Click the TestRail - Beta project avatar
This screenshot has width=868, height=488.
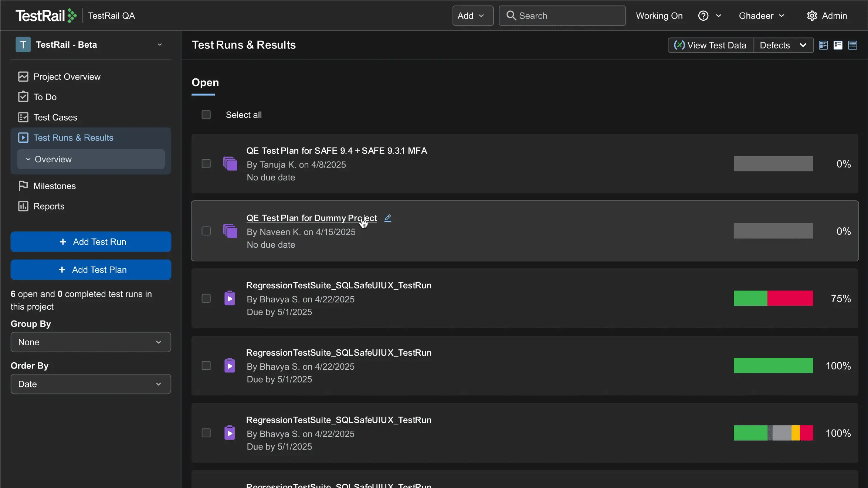[x=23, y=45]
